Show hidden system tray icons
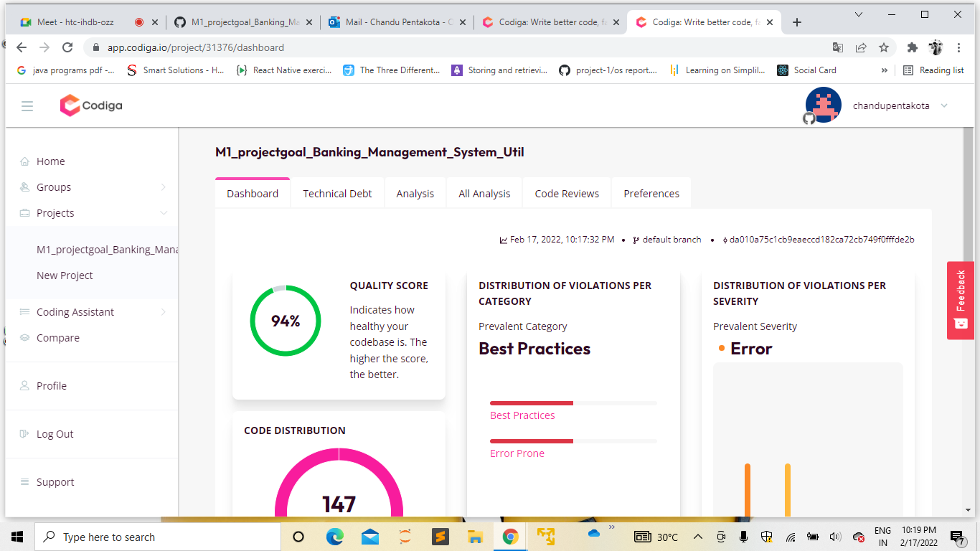 pyautogui.click(x=697, y=537)
